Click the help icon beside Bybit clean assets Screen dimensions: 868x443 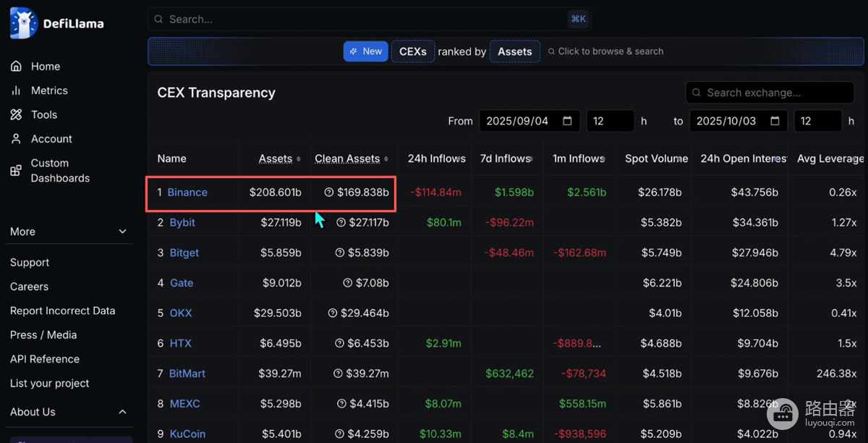point(341,223)
